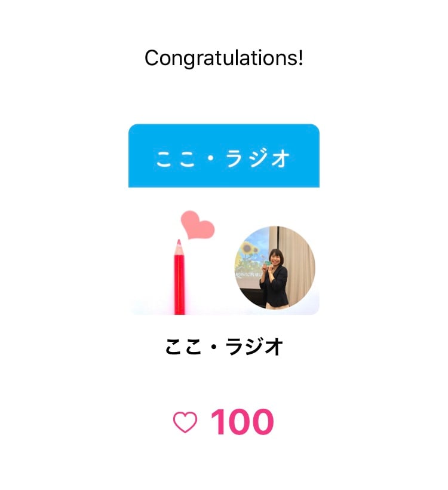
Task: Open the bold ここ・ラジオ channel name
Action: 223,347
